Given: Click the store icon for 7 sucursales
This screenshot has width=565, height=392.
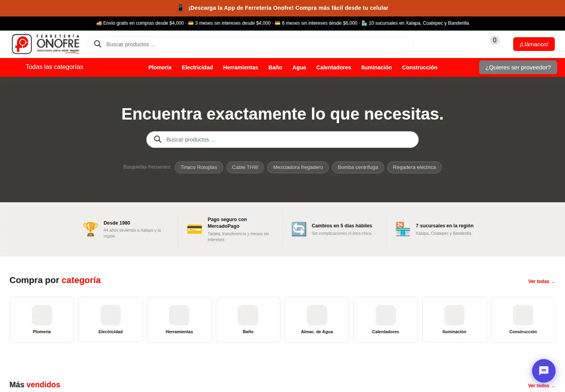Looking at the screenshot, I should [403, 229].
